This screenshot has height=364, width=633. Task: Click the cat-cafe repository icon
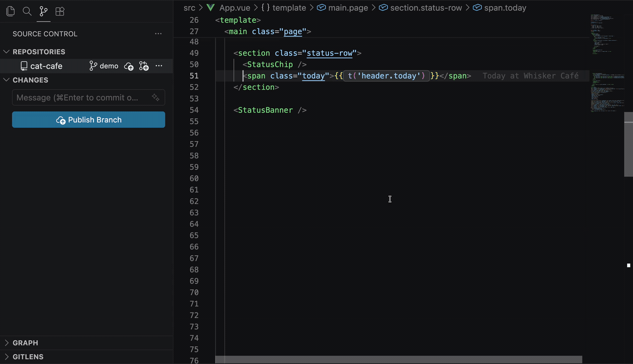24,66
